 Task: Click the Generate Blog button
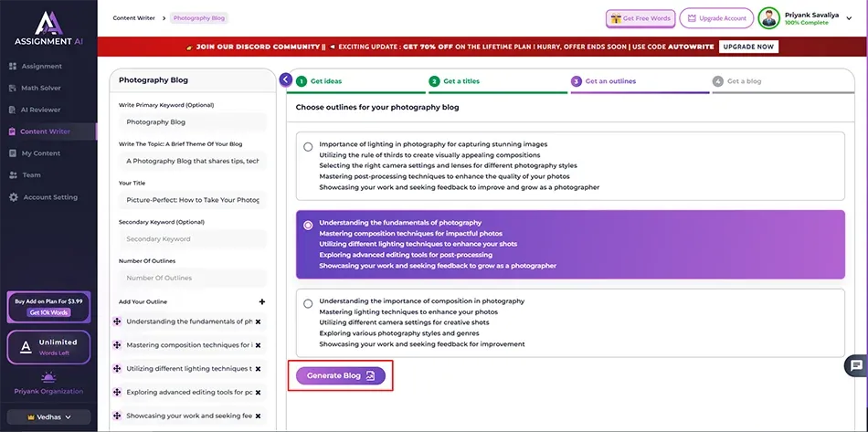coord(340,375)
